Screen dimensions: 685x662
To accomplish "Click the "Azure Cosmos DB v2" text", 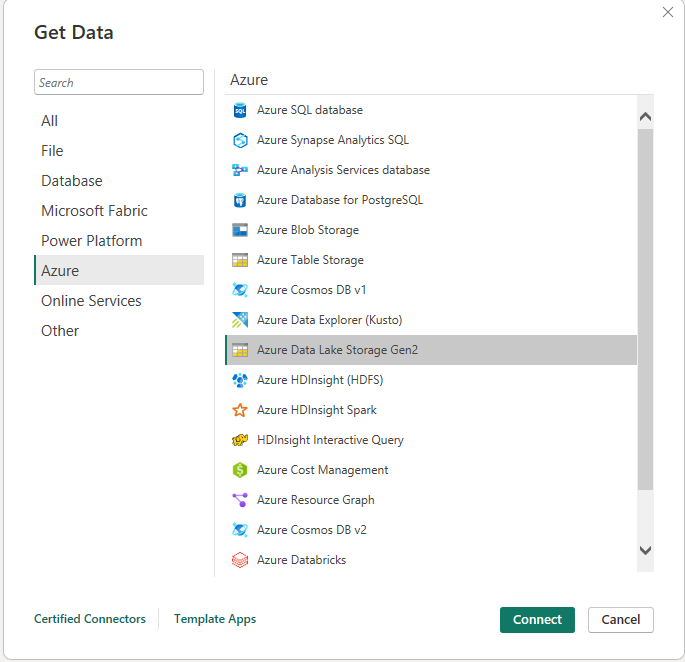I will click(x=312, y=530).
